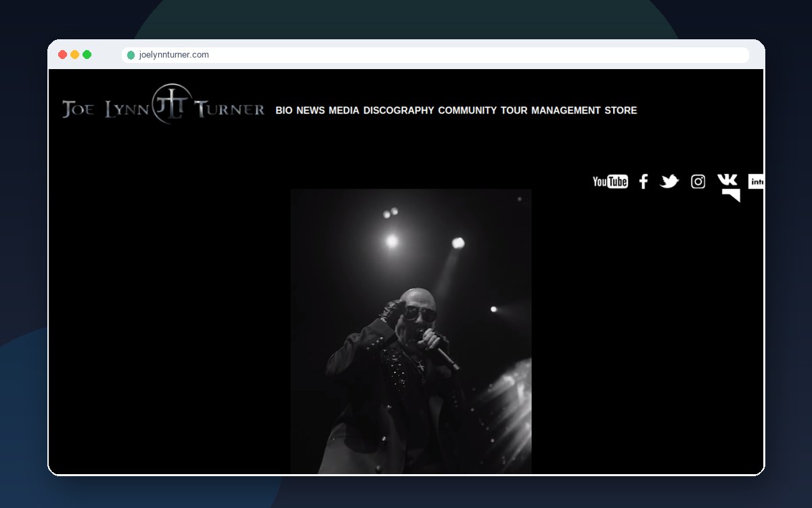The image size is (812, 508).
Task: Go to the Instagram camera icon
Action: pos(698,182)
